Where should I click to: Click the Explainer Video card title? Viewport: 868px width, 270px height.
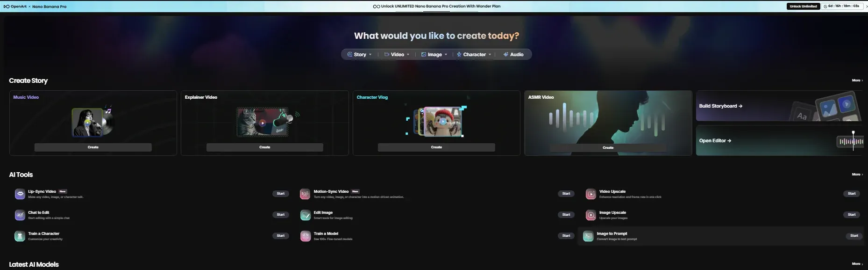click(x=201, y=97)
